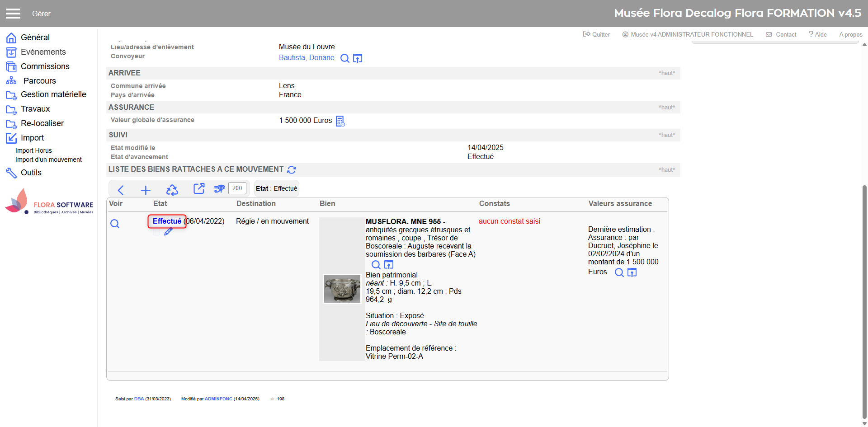This screenshot has height=427, width=868.
Task: Click the Bautista, Doriane link
Action: pyautogui.click(x=307, y=58)
